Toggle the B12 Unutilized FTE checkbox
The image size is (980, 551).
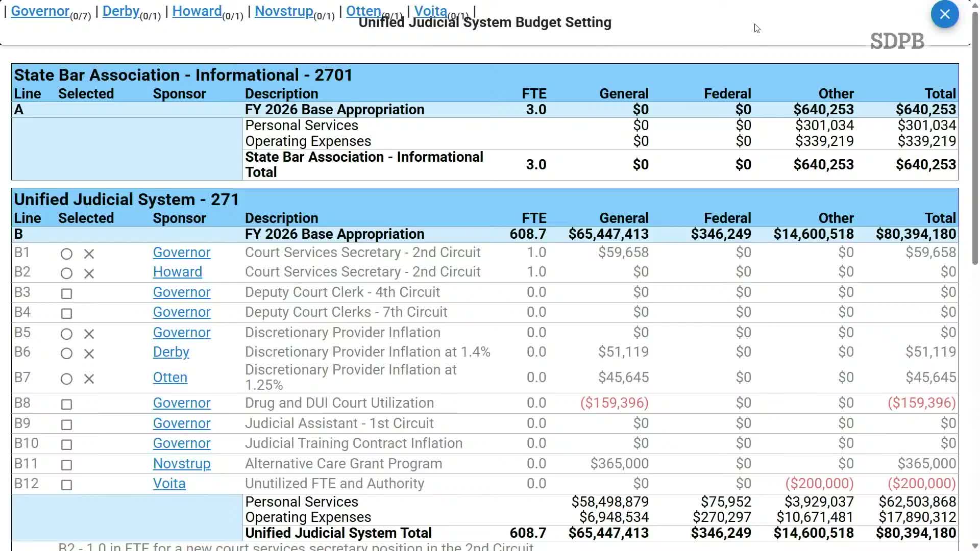(66, 485)
